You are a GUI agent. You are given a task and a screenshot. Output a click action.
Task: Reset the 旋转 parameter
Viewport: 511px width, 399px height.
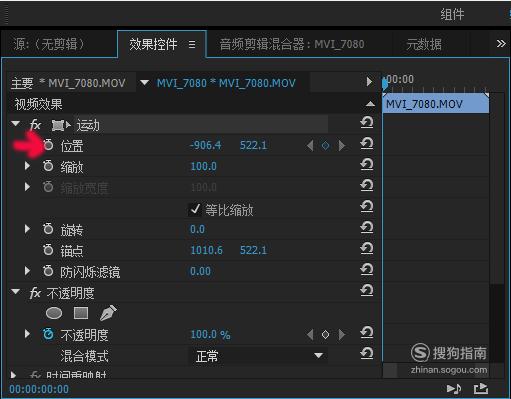tap(367, 227)
